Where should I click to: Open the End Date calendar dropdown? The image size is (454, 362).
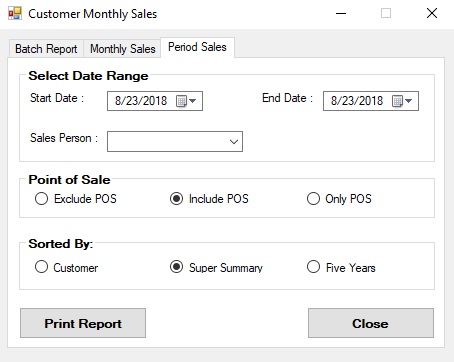click(402, 101)
